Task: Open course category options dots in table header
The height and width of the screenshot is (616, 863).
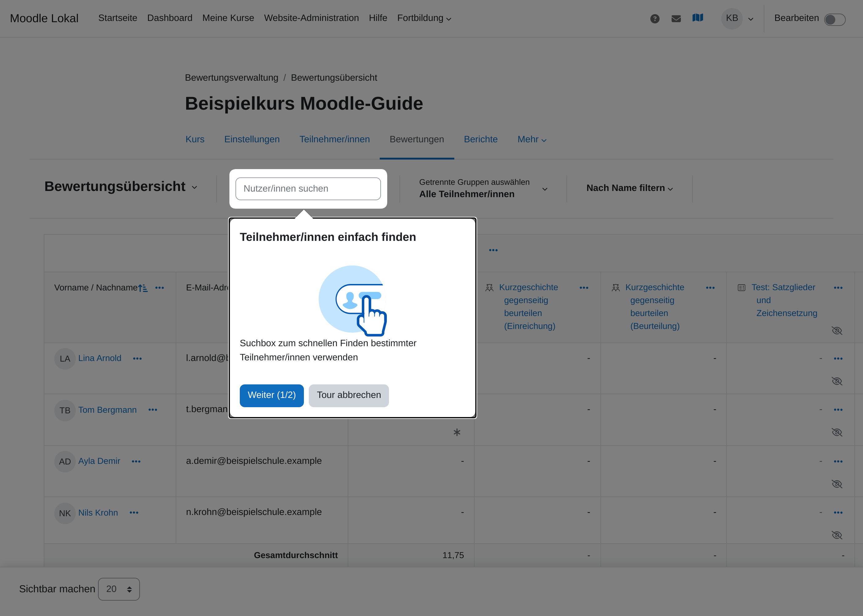Action: pos(493,250)
